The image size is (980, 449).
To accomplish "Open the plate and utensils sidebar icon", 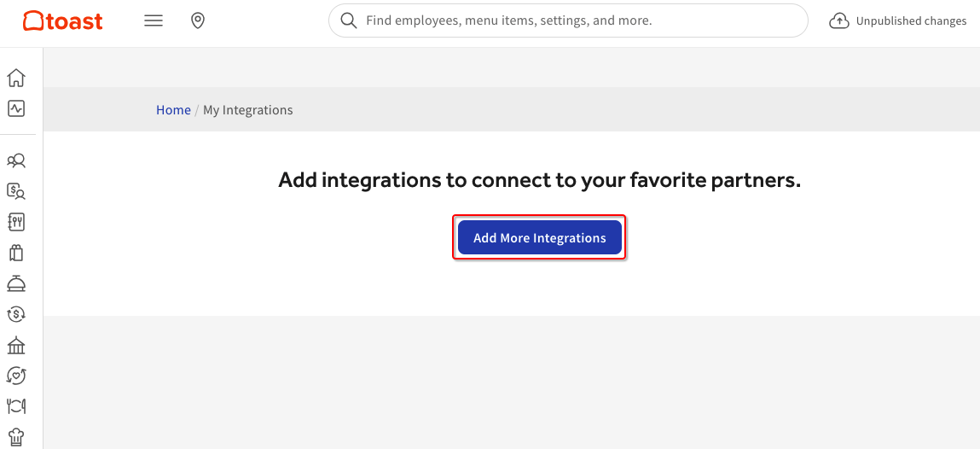I will pos(16,406).
